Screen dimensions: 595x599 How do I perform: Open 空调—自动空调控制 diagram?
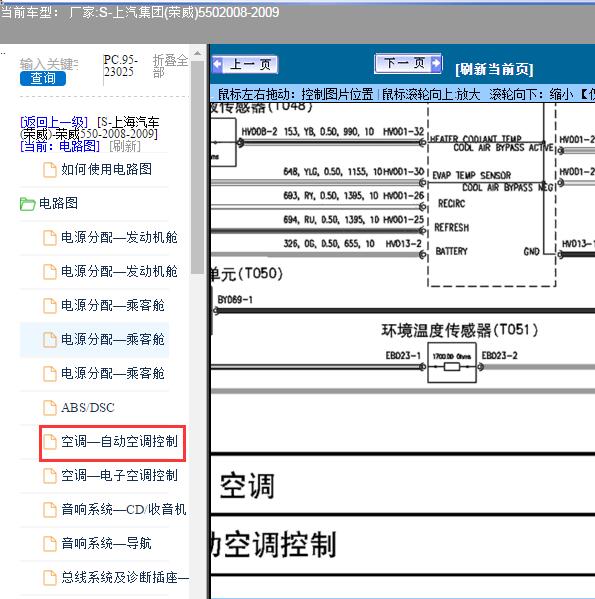pos(119,442)
